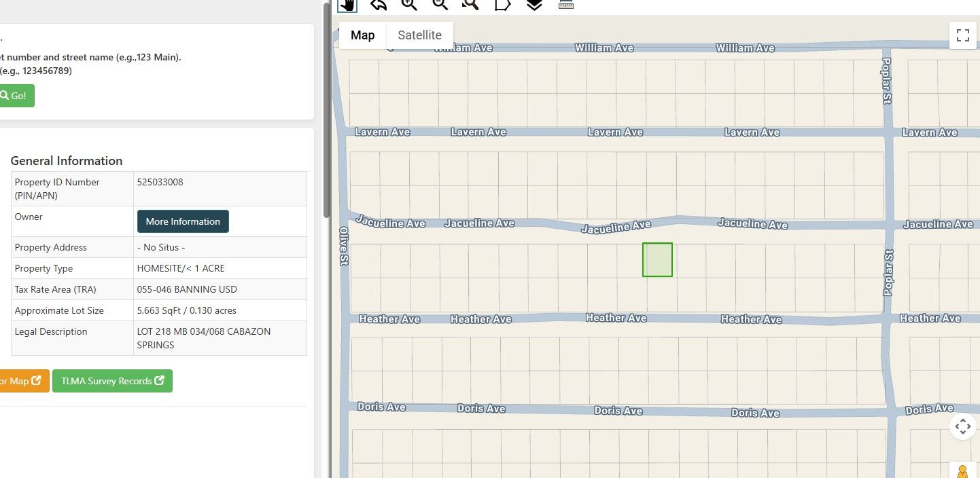The image size is (980, 478).
Task: Click the back arrow map tool
Action: 379,4
